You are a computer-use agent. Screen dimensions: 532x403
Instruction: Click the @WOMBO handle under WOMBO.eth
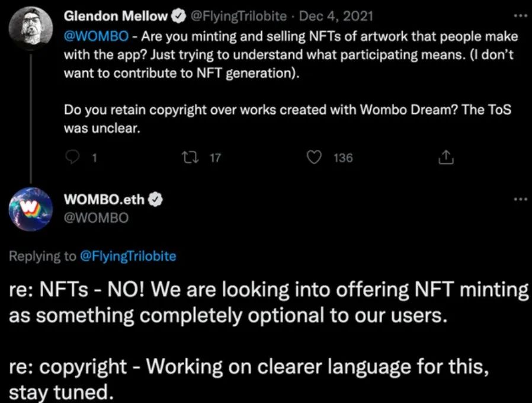pyautogui.click(x=97, y=218)
